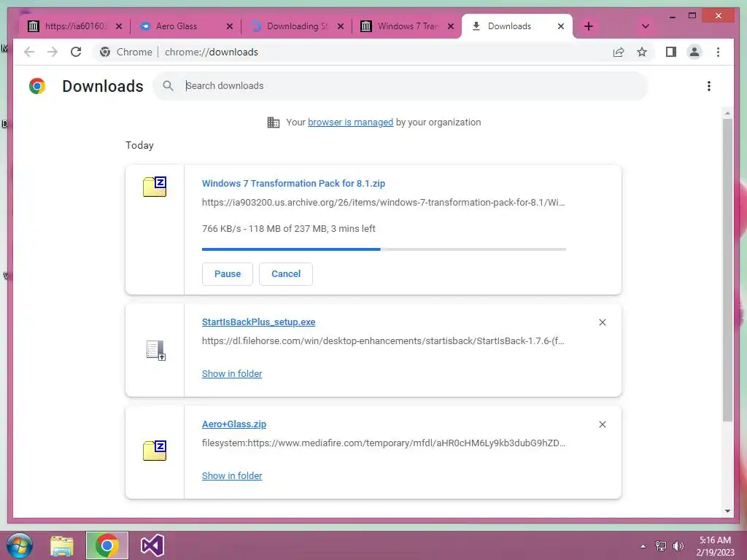The image size is (747, 560).
Task: Close the https://ia60160 tab
Action: coord(119,26)
